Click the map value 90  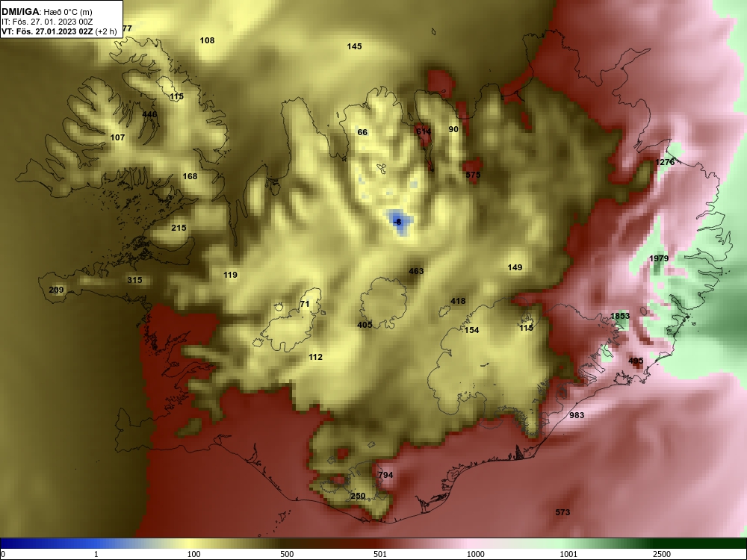(453, 129)
